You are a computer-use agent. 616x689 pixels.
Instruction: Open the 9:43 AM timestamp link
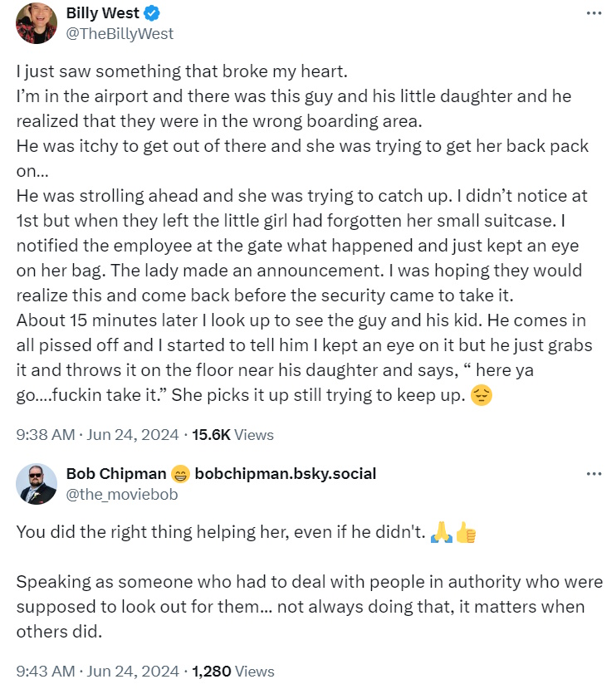click(x=46, y=671)
